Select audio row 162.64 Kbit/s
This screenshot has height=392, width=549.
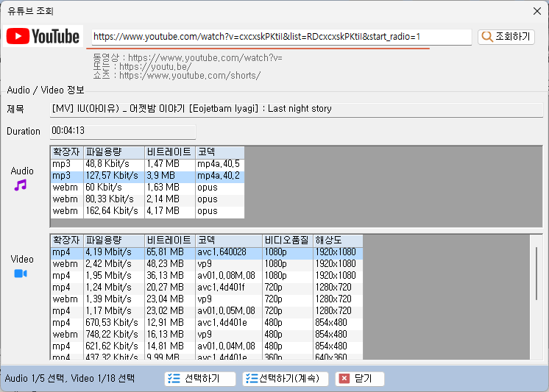pos(147,211)
